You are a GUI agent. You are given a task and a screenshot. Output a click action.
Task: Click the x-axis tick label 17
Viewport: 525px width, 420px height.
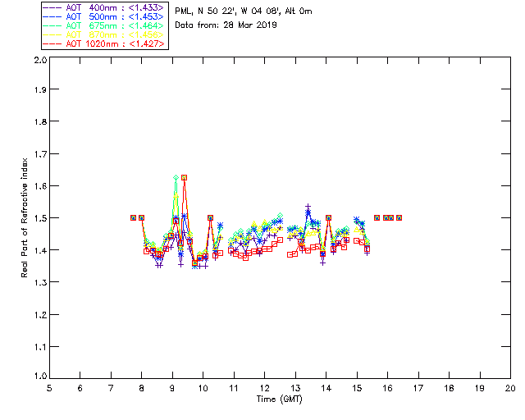click(418, 388)
